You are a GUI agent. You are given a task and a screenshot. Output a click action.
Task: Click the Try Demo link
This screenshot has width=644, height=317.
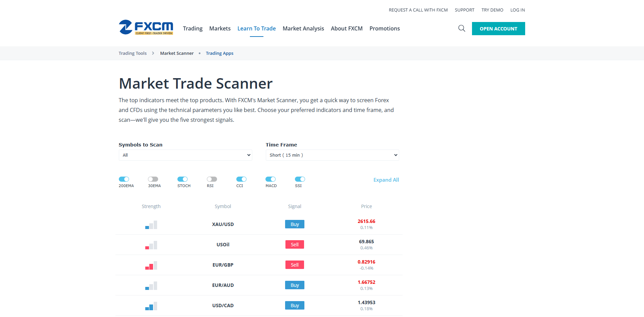tap(492, 10)
